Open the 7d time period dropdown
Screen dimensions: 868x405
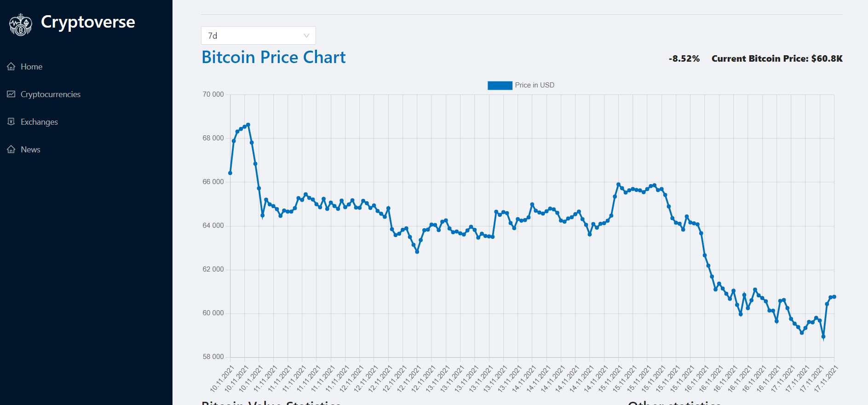(x=258, y=35)
